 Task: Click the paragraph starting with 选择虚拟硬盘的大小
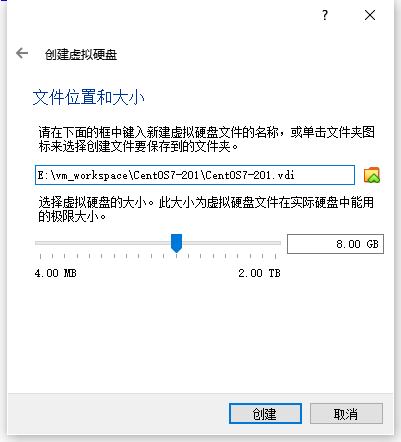pos(206,209)
